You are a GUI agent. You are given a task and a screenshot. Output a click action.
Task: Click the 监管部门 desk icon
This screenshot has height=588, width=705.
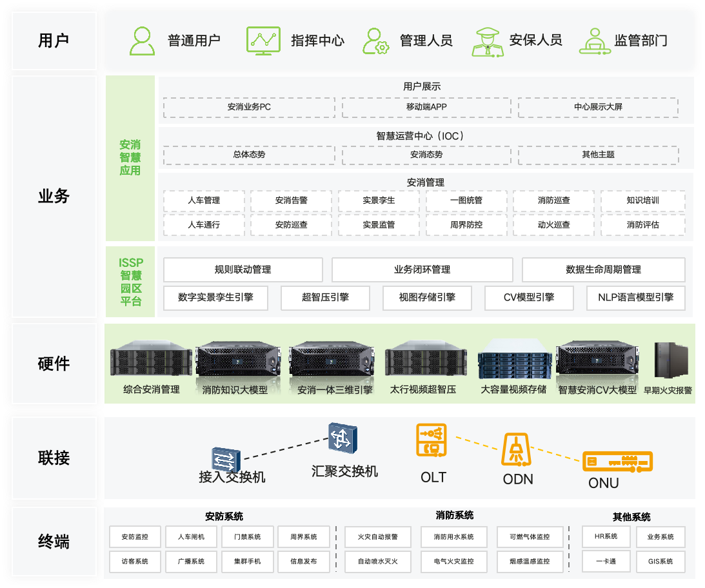[595, 41]
